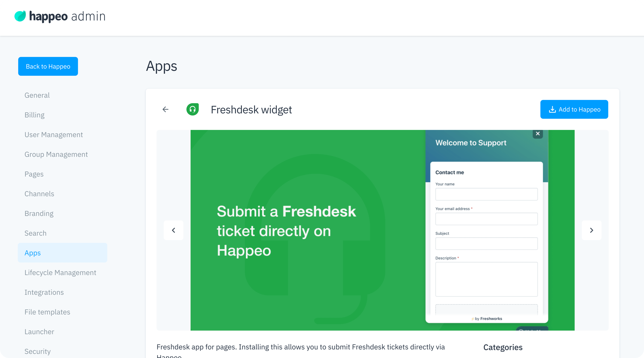Select Apps in the sidebar
This screenshot has width=644, height=358.
click(x=32, y=253)
